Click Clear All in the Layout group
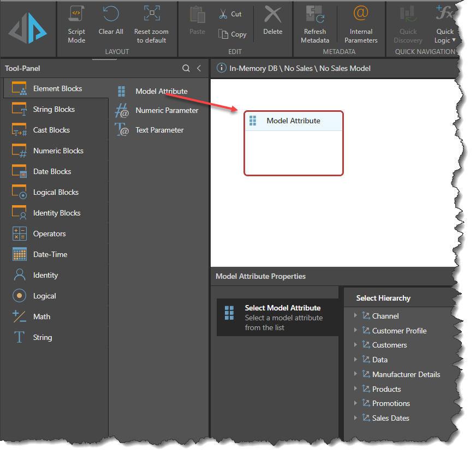 pyautogui.click(x=111, y=14)
